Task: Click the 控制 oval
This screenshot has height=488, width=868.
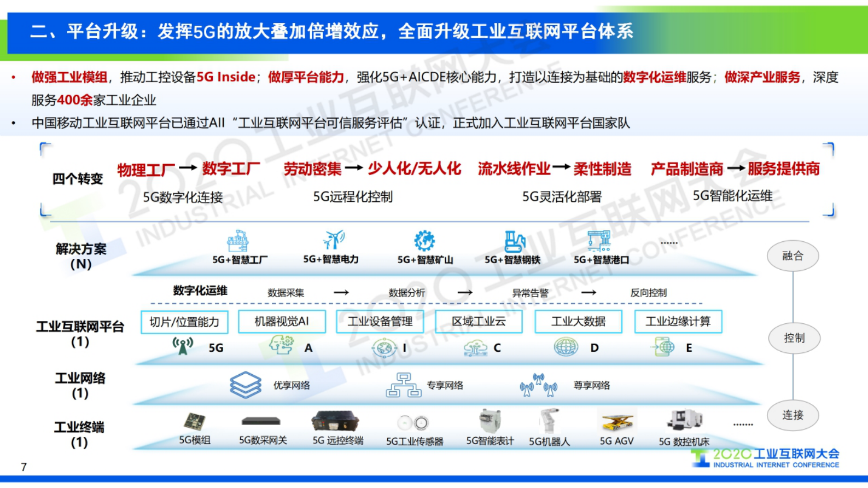Action: click(794, 338)
